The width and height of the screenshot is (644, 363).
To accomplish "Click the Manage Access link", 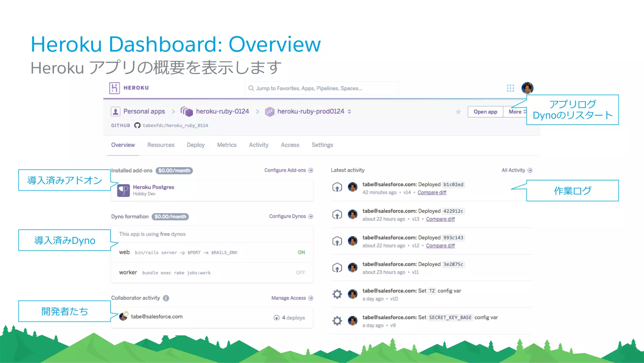I will [x=289, y=298].
